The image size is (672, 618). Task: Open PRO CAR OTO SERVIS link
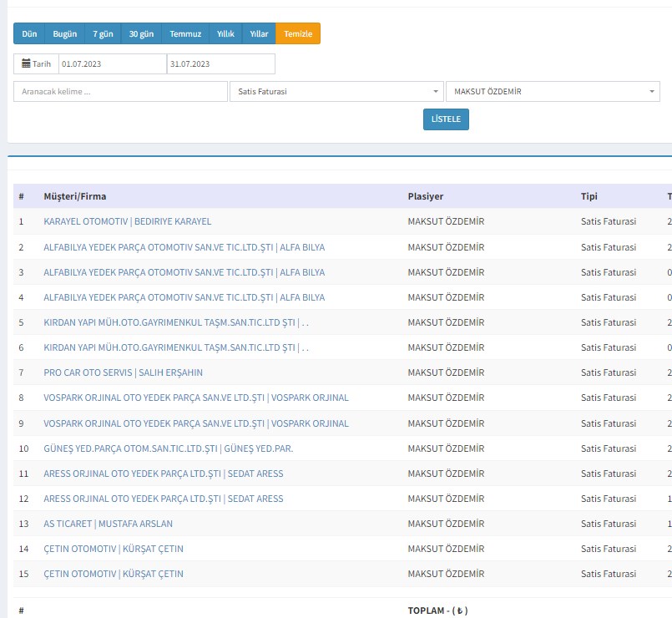click(123, 372)
